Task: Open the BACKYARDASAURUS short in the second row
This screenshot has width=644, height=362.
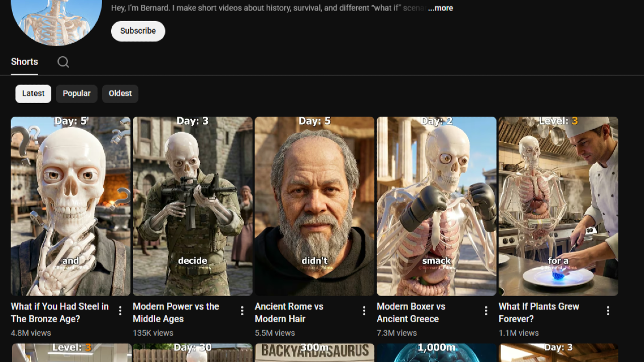Action: coord(314,352)
